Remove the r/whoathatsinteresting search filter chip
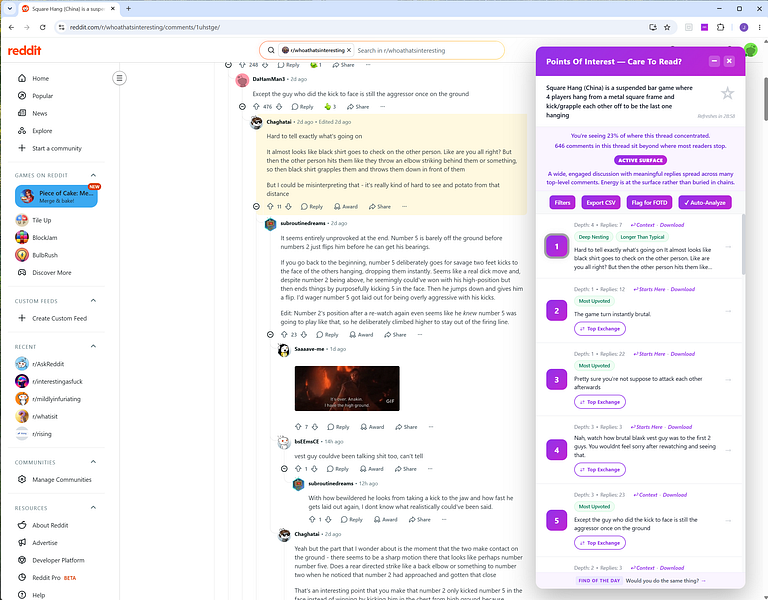Screen dimensions: 768x600 coord(349,50)
